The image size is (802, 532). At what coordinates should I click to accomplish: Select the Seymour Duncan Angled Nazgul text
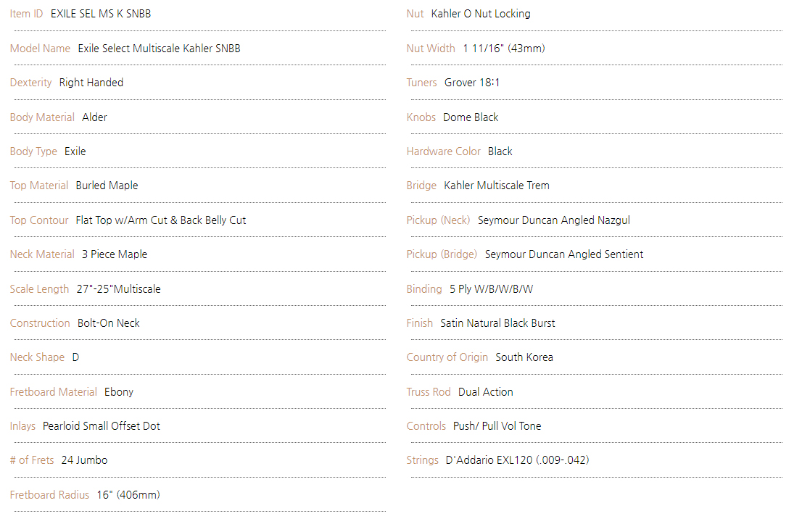pyautogui.click(x=554, y=220)
